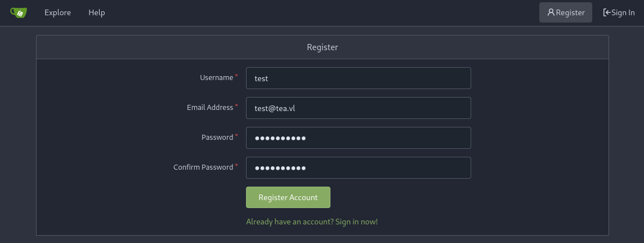Focus the Email Address field
The image size is (644, 243).
[x=358, y=108]
